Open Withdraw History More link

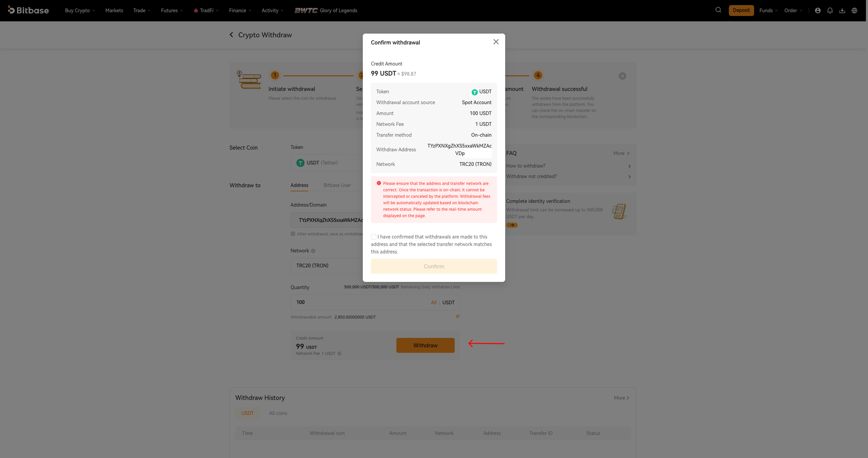point(622,398)
